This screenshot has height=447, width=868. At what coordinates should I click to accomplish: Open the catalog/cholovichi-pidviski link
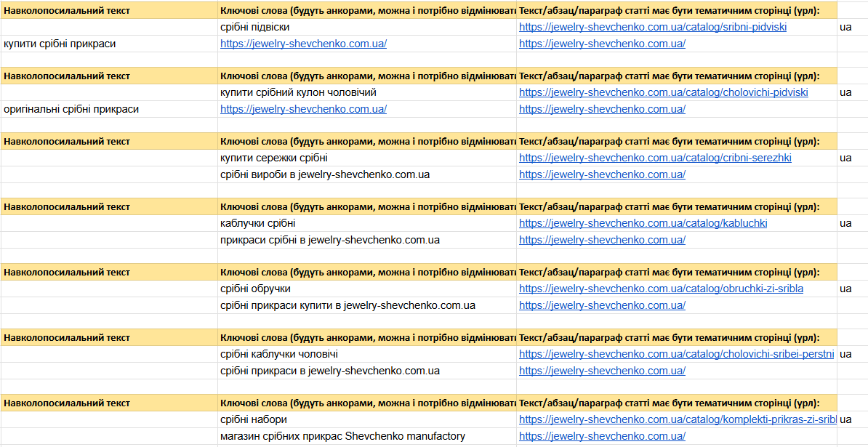click(663, 92)
